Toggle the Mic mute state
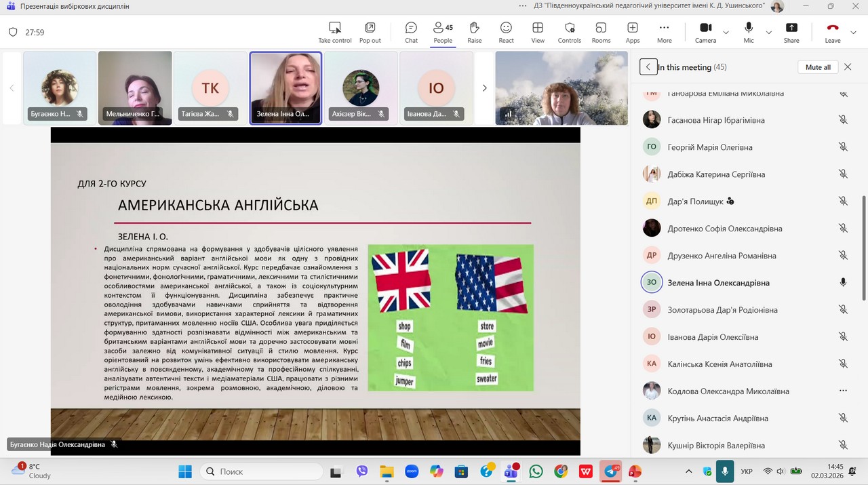This screenshot has height=485, width=868. tap(749, 32)
